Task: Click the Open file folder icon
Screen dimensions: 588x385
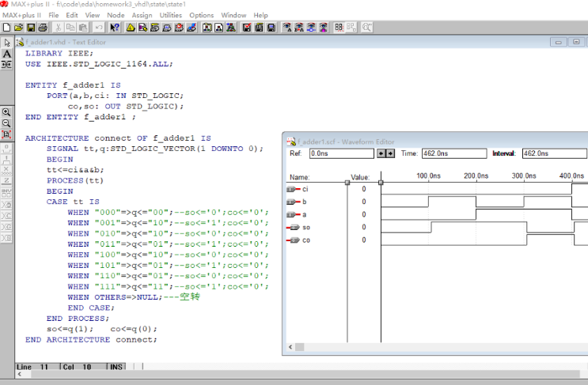Action: (x=18, y=27)
